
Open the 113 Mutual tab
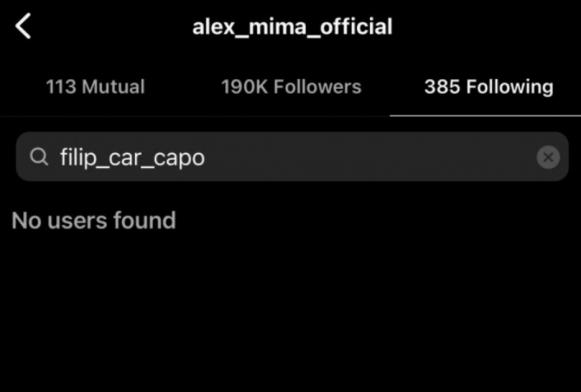point(96,87)
